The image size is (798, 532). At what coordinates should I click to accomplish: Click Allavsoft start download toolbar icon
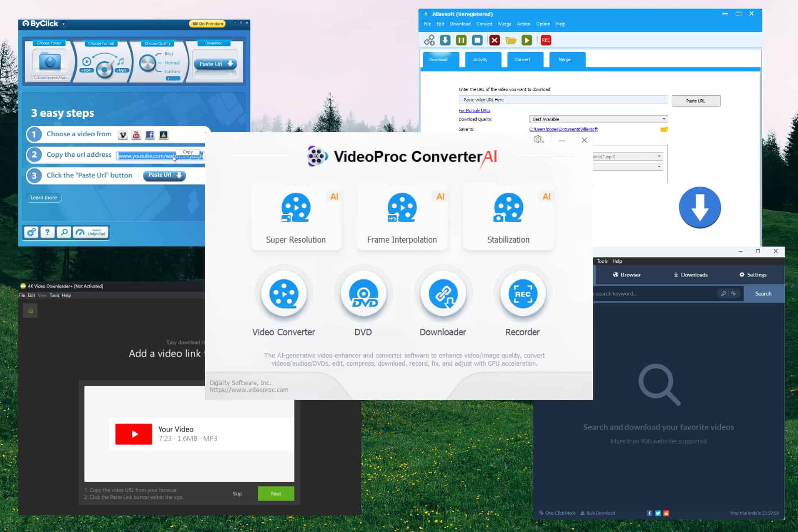tap(445, 40)
